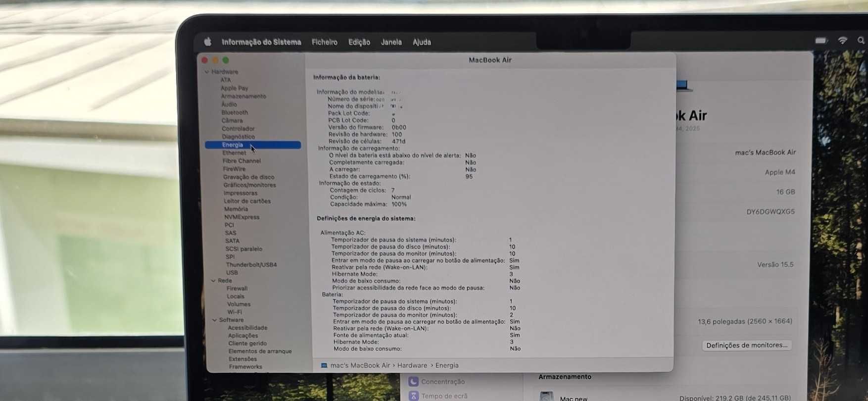The width and height of the screenshot is (868, 401).
Task: Select USB in the sidebar
Action: [232, 273]
